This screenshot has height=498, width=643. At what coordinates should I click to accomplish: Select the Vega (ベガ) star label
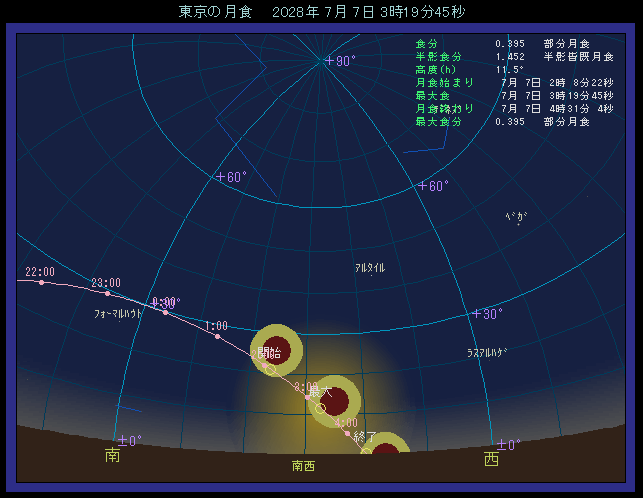516,217
